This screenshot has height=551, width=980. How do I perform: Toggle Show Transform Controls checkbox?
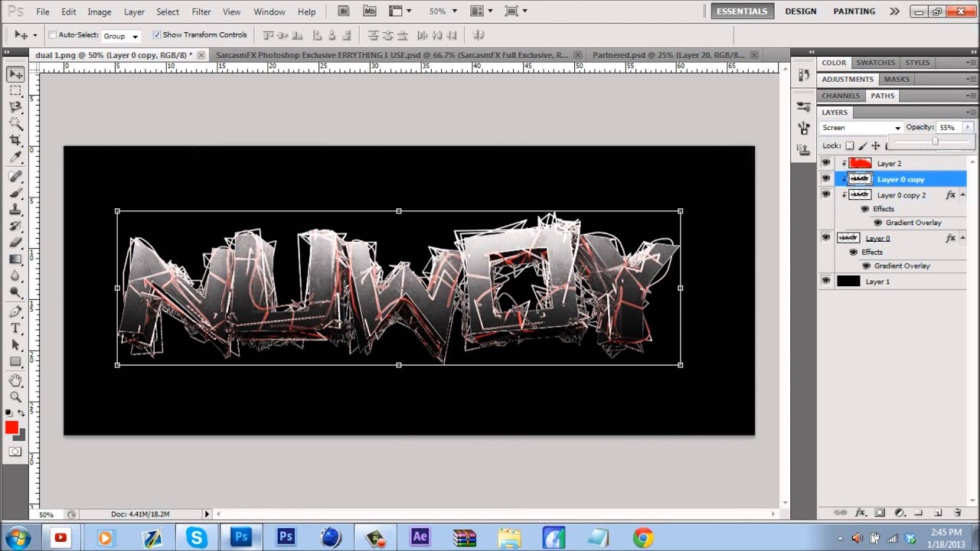click(x=157, y=35)
